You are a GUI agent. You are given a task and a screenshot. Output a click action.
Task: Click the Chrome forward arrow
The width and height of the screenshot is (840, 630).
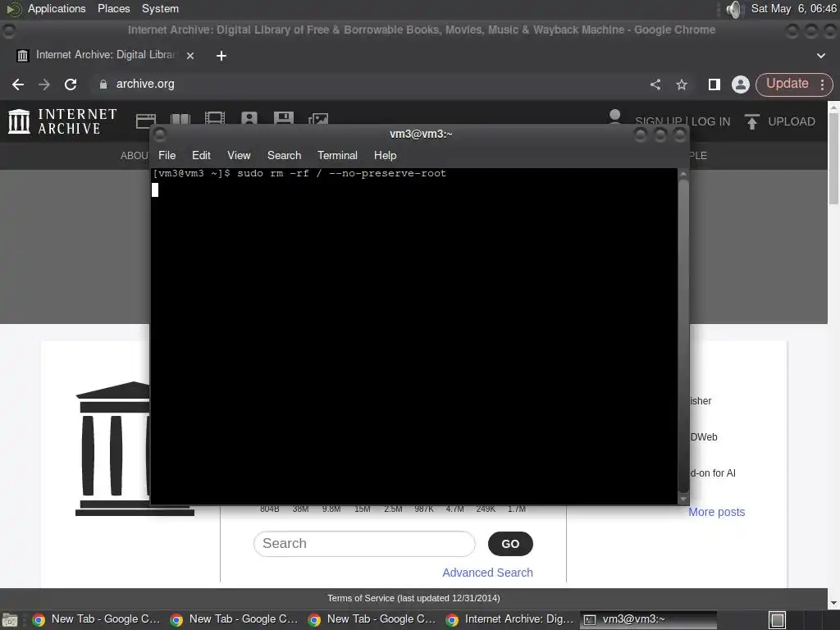pyautogui.click(x=44, y=84)
